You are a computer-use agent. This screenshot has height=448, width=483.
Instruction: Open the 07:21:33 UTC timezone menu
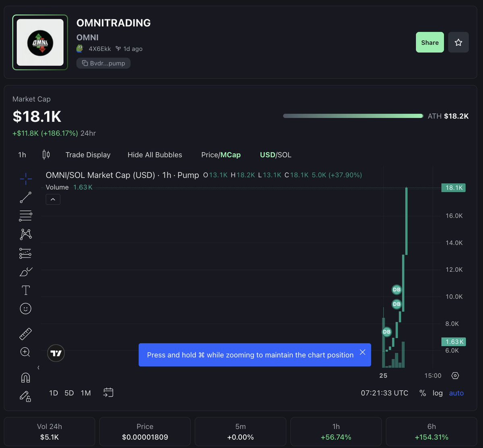(384, 393)
